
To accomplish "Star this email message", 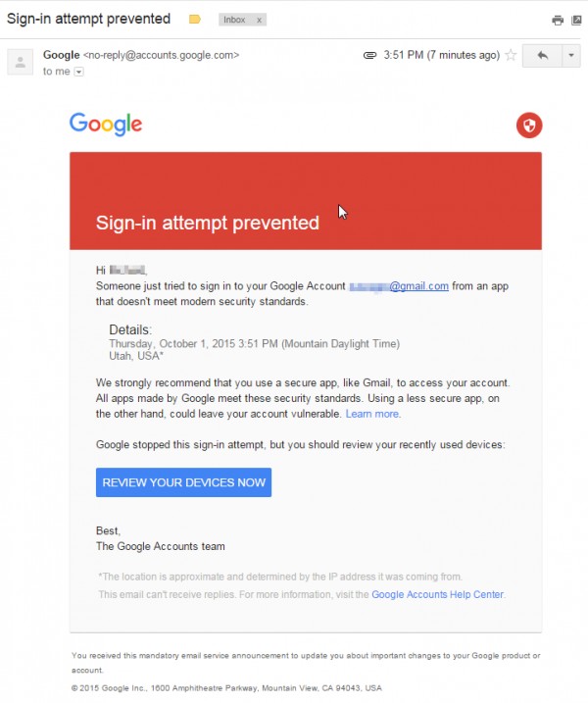I will click(511, 55).
